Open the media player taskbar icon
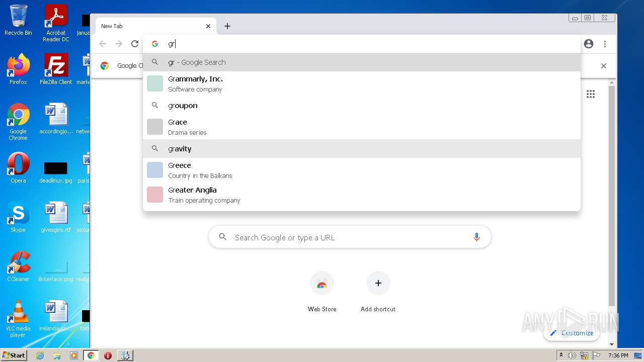Image resolution: width=644 pixels, height=362 pixels. click(74, 355)
